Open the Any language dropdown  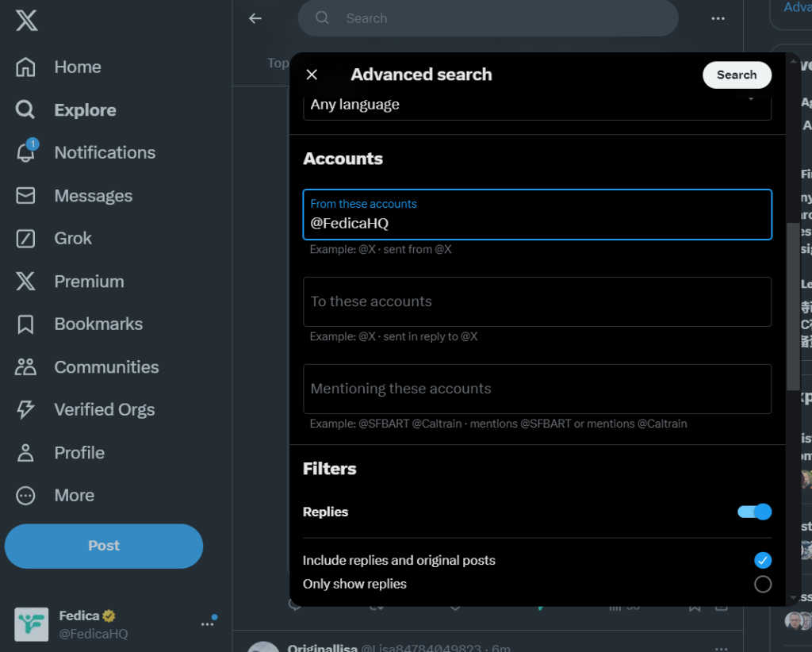[538, 104]
